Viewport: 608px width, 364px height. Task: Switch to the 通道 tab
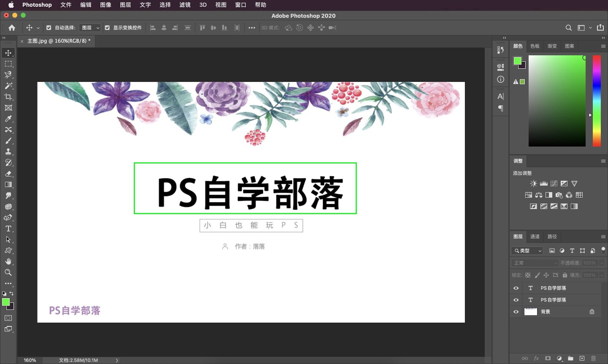[x=535, y=236]
